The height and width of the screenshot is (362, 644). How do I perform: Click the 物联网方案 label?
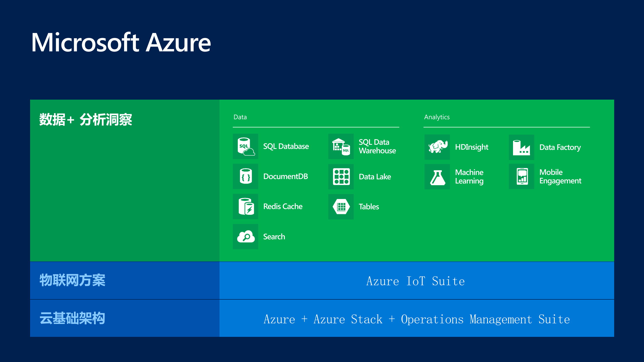click(73, 280)
